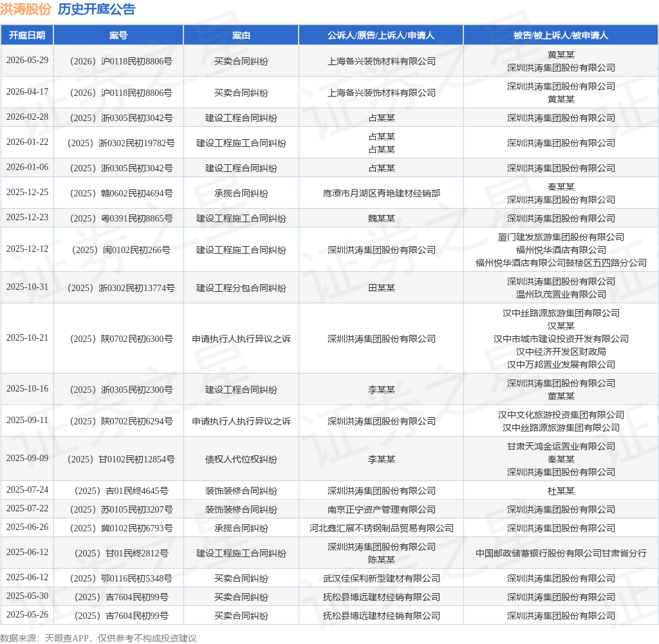
Task: Click 武汉佳保利新型建材有限公司 plaintiff
Action: (x=382, y=579)
